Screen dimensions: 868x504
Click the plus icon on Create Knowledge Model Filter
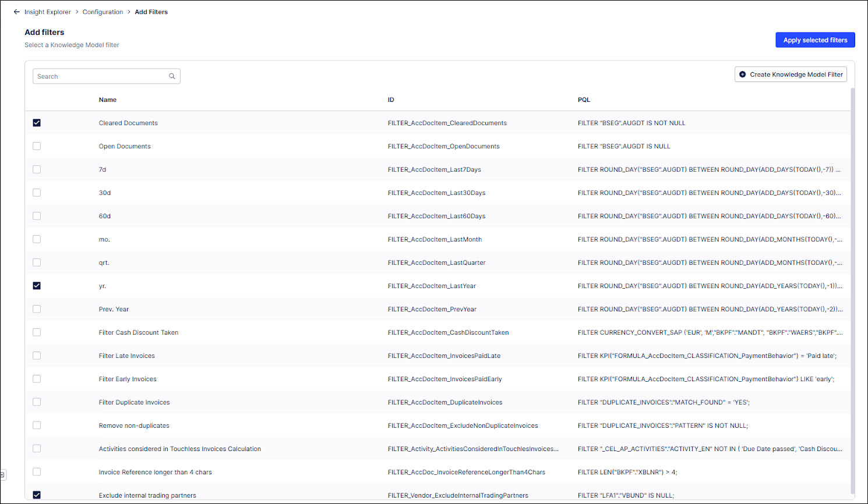tap(742, 74)
